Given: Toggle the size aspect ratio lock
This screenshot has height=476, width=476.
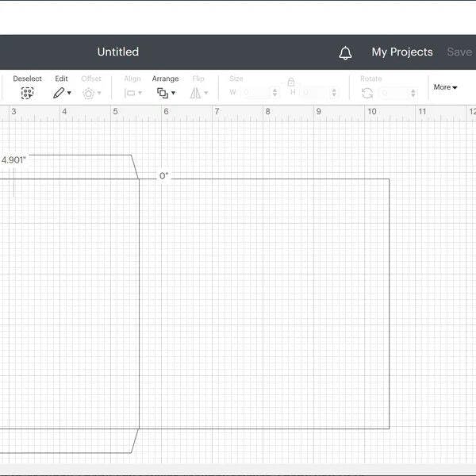Looking at the screenshot, I should click(x=291, y=82).
